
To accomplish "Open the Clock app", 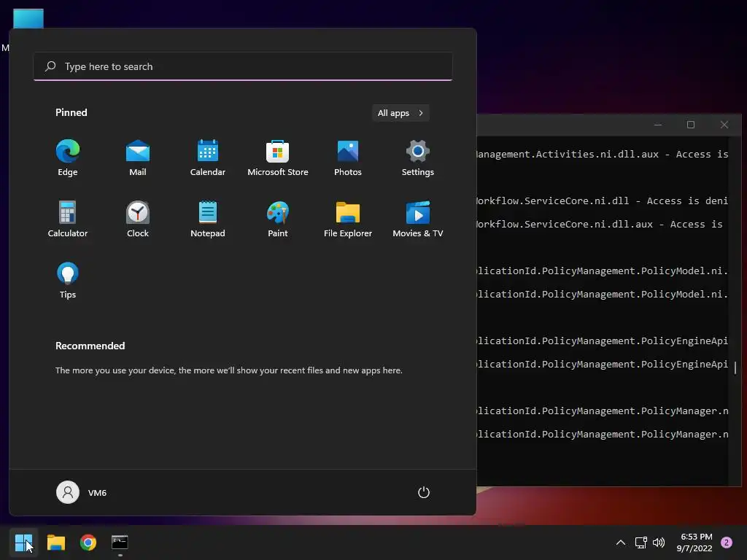I will click(138, 219).
